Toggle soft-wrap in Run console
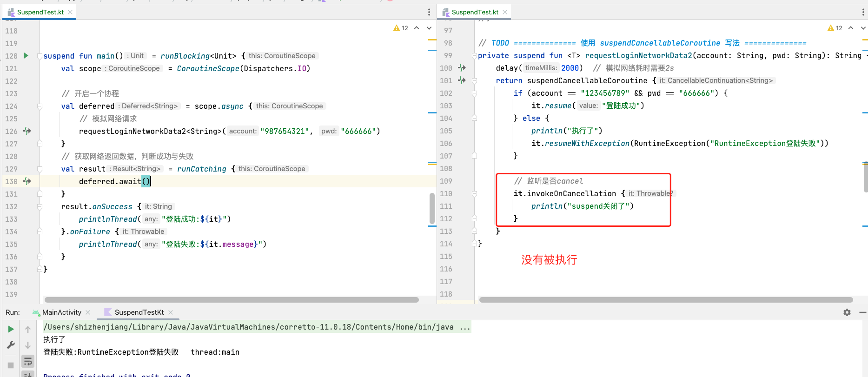868x377 pixels. (28, 361)
